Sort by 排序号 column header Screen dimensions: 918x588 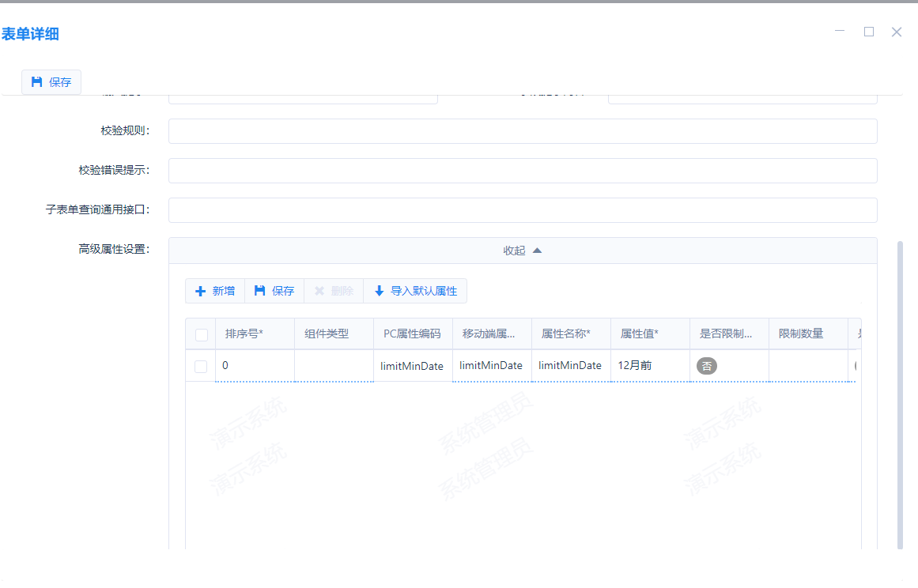pos(244,334)
